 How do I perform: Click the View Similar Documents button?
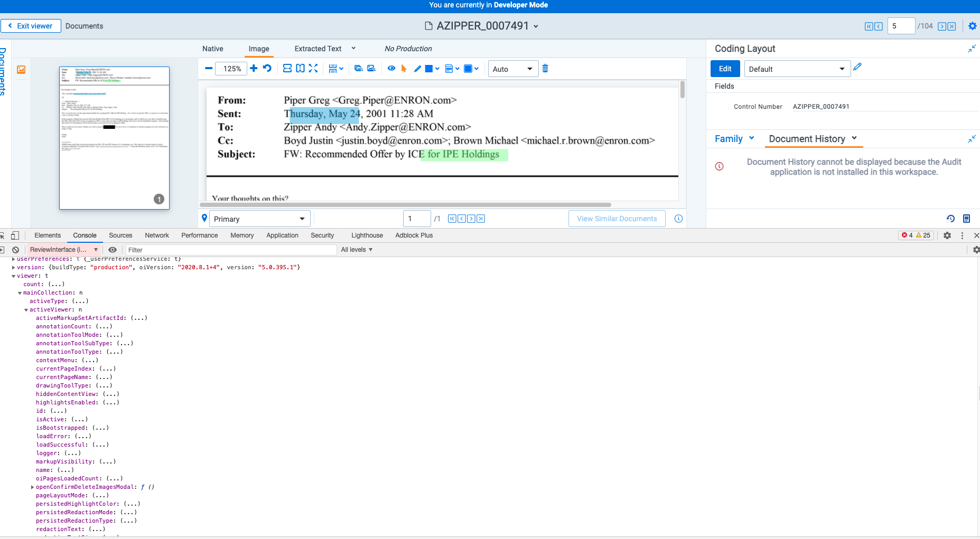[617, 218]
